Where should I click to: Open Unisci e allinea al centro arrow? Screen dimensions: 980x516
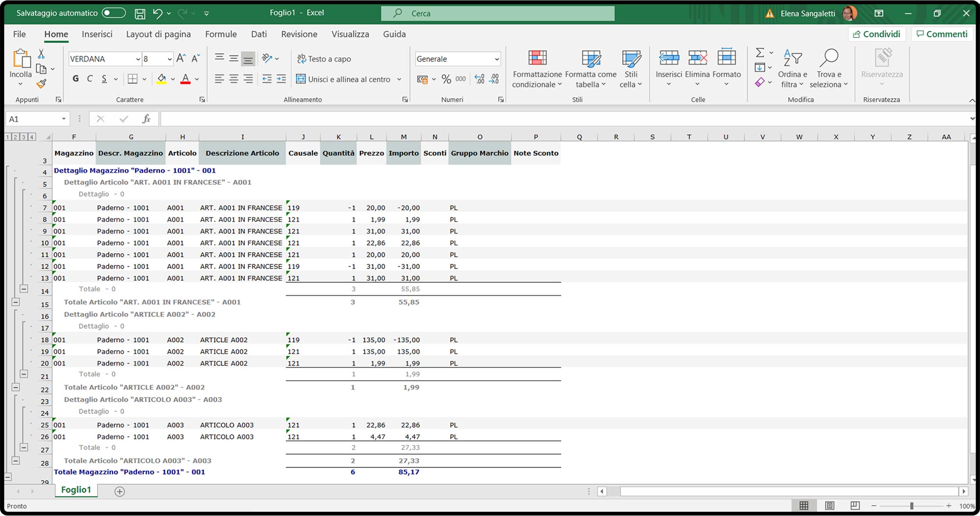(x=399, y=79)
